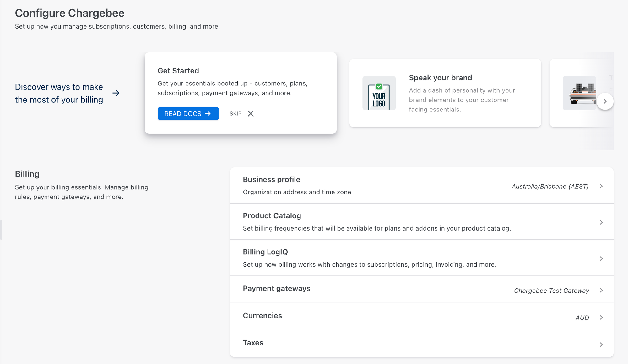Click the Australia/Brisbane (AEST) time zone value
Viewport: 628px width, 364px height.
tap(550, 187)
